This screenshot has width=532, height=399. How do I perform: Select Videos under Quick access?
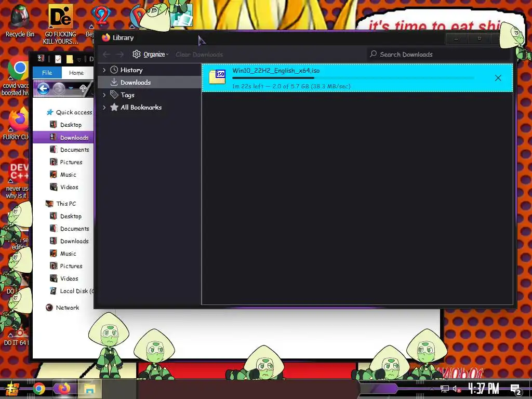pos(64,187)
